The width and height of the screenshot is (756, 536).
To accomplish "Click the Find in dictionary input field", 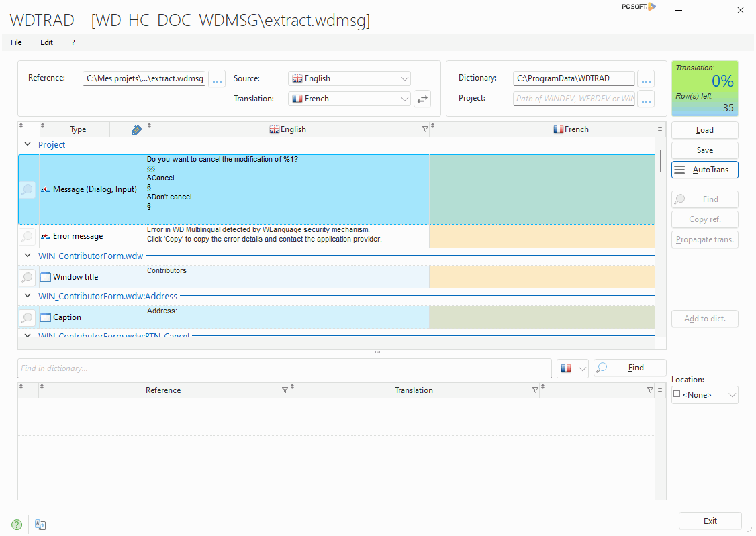I will (285, 368).
